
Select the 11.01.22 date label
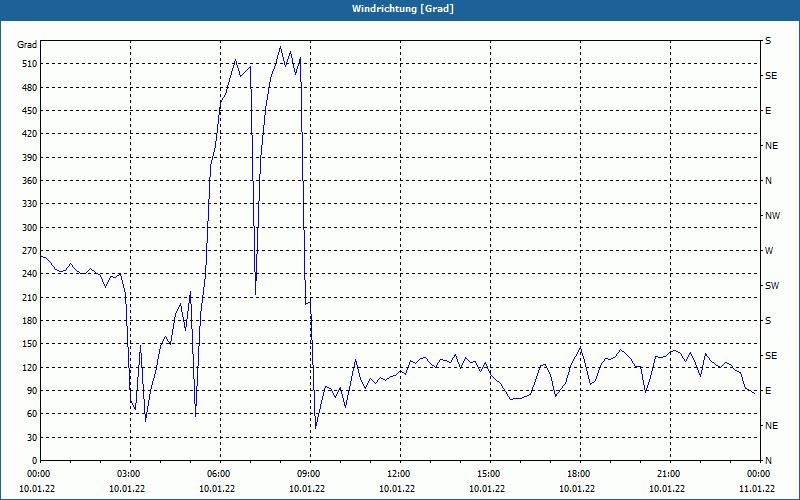pyautogui.click(x=757, y=489)
